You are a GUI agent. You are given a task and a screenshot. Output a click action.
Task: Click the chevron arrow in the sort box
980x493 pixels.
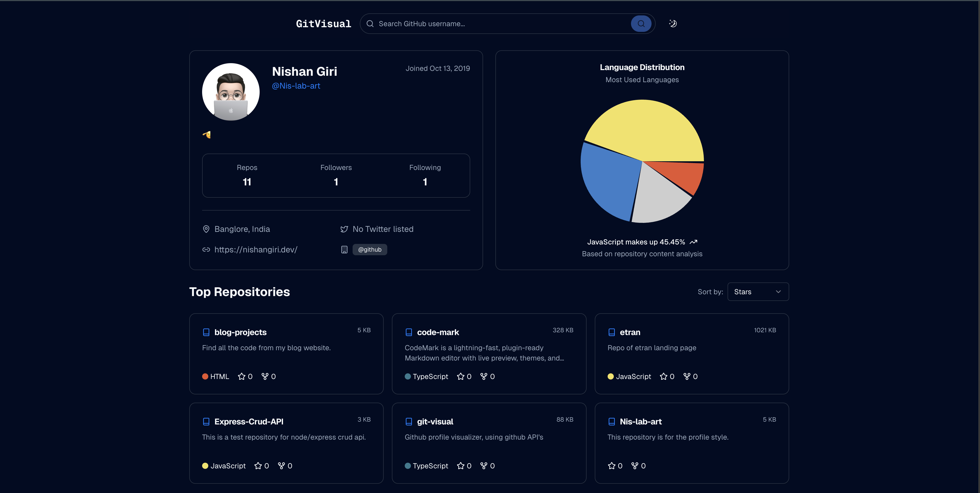pos(778,292)
